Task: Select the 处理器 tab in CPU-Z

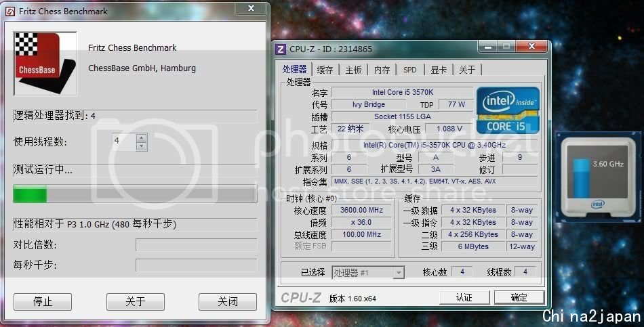Action: (295, 69)
